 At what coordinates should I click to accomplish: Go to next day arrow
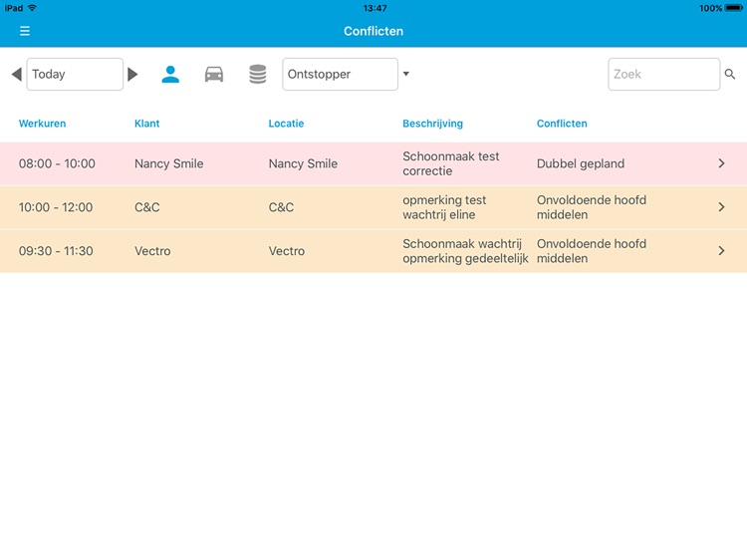coord(132,75)
